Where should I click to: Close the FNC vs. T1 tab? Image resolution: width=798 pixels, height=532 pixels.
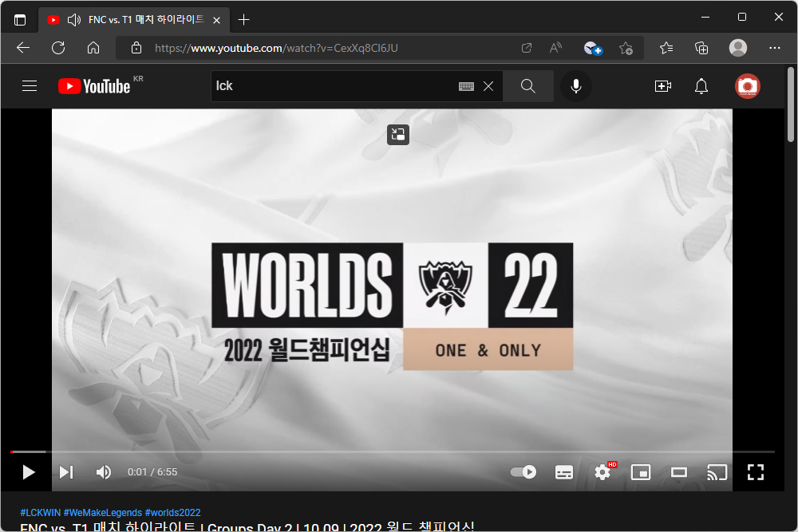[217, 20]
